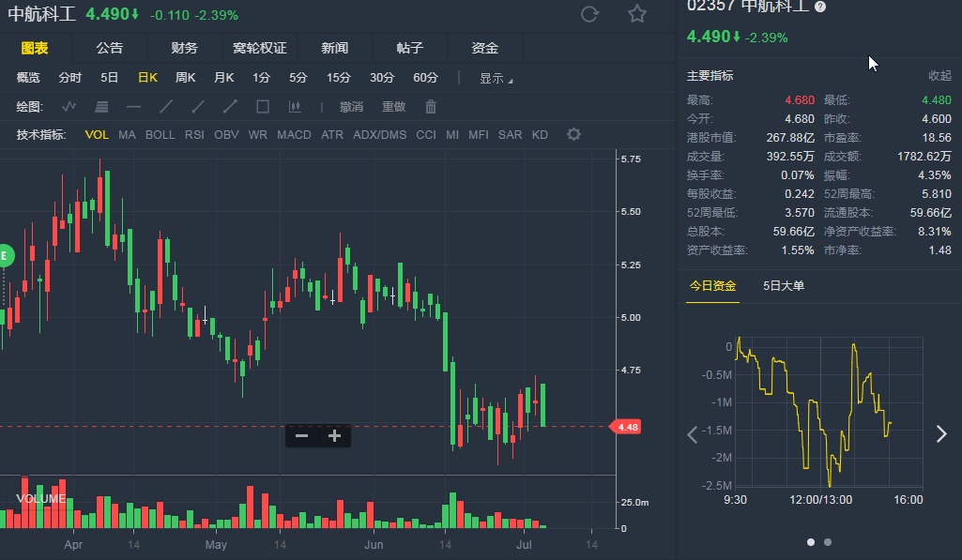Toggle the BOLL indicator

click(160, 135)
